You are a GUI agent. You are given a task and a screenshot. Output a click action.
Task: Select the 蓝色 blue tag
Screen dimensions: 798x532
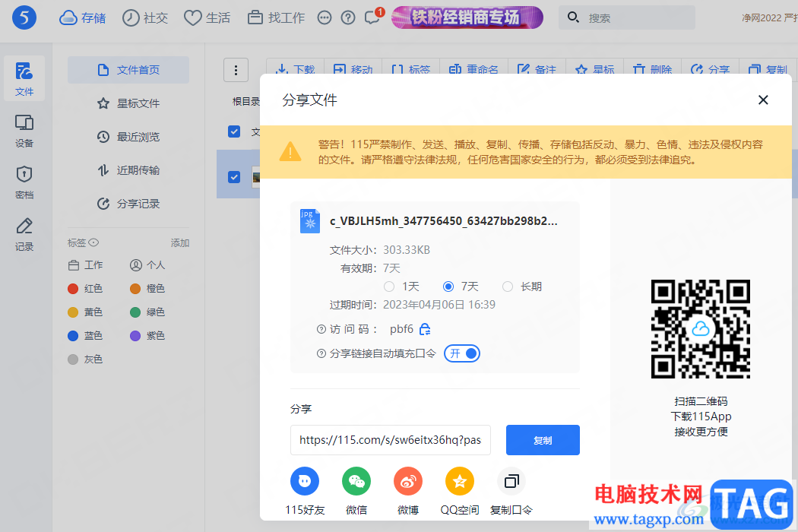pyautogui.click(x=85, y=335)
